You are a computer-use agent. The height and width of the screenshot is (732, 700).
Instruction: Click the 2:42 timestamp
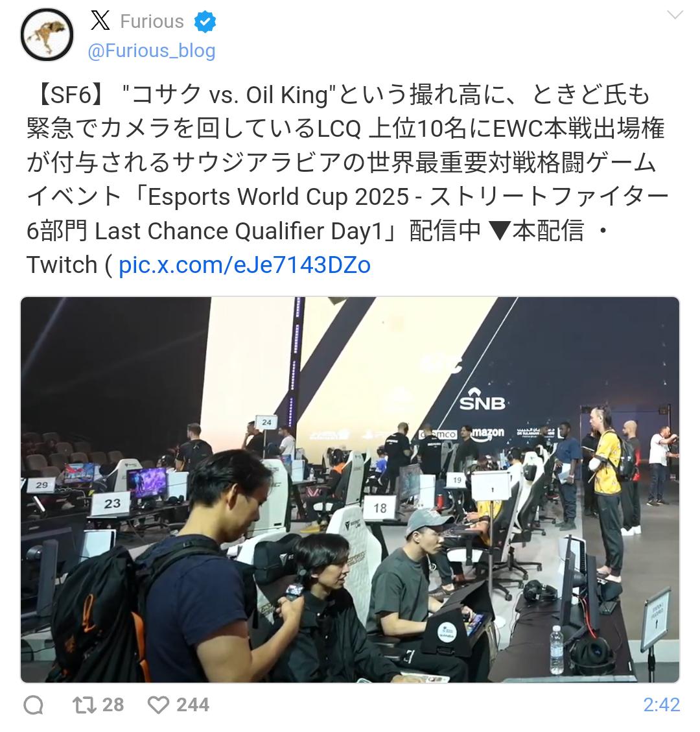[x=661, y=705]
